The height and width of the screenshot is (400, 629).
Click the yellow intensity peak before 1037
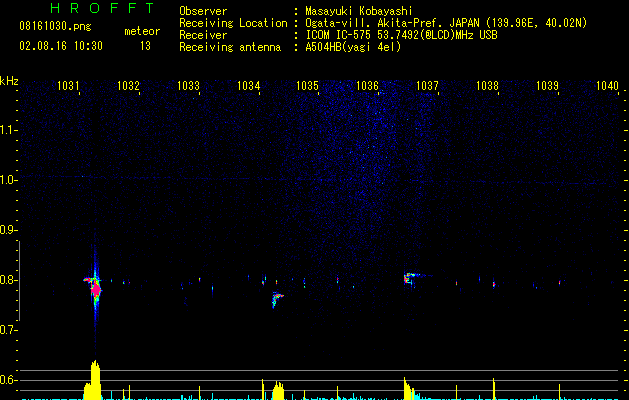(x=408, y=388)
